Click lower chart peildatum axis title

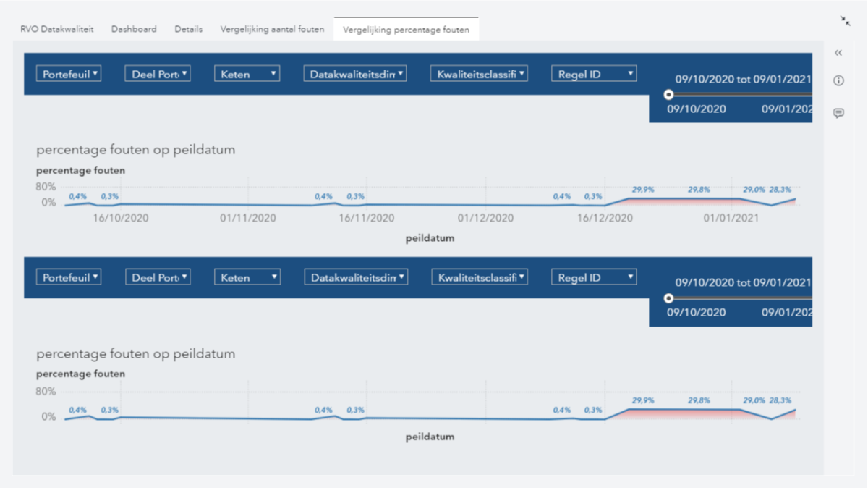(x=430, y=437)
